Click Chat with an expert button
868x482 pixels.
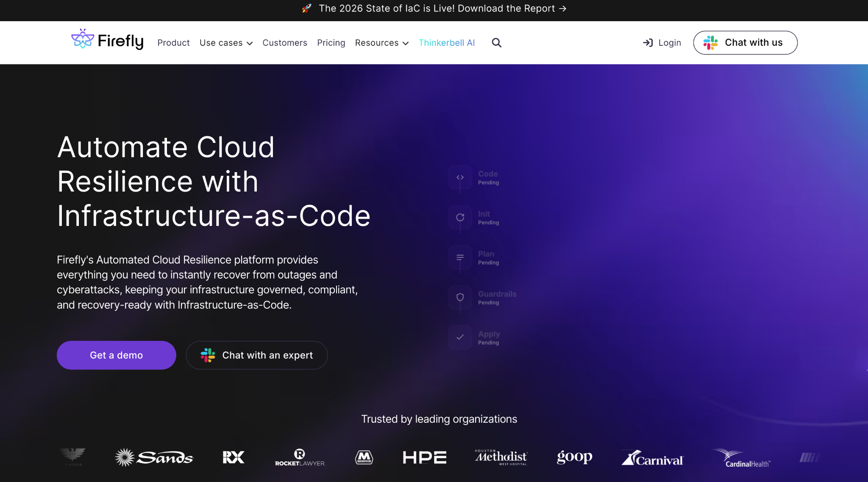257,355
